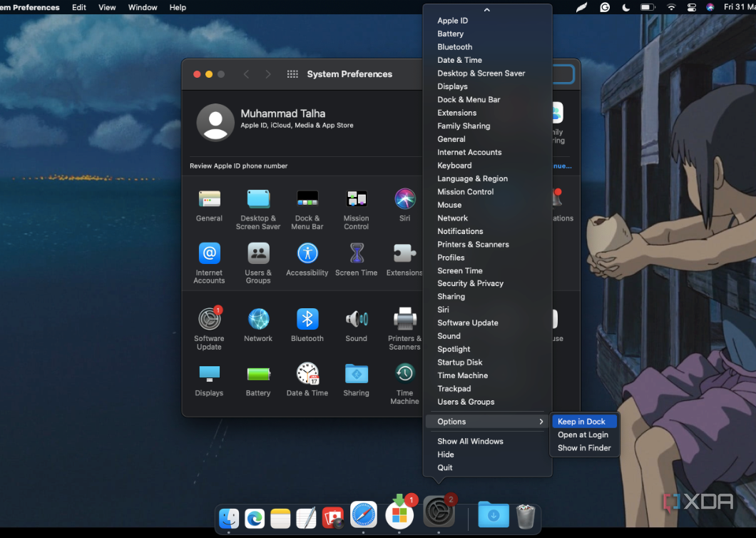Toggle Open at Login option
Viewport: 756px width, 538px height.
(x=583, y=435)
